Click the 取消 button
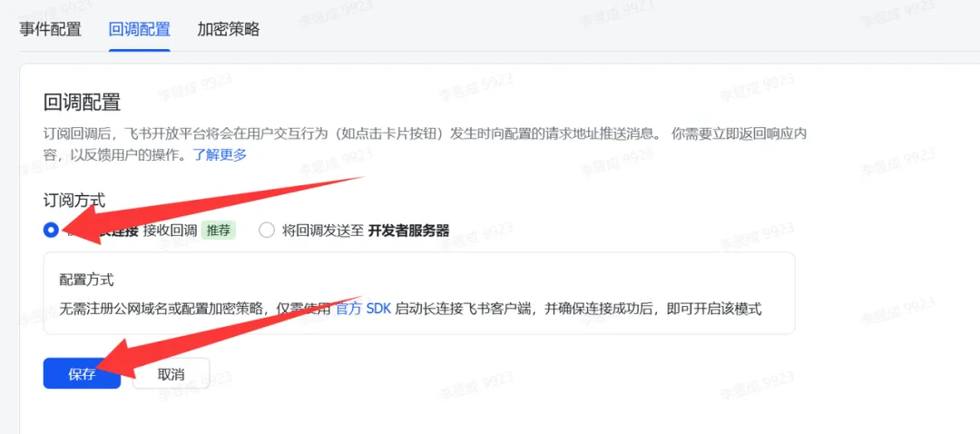This screenshot has width=980, height=434. point(171,373)
